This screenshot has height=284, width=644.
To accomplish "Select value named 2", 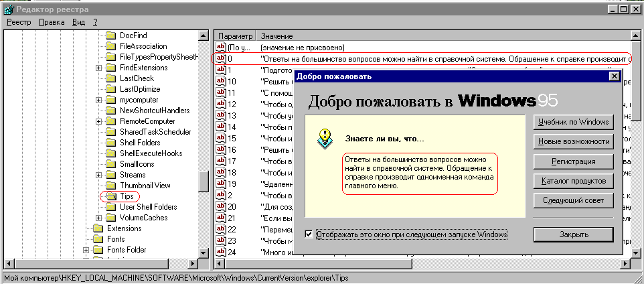I will tap(230, 194).
